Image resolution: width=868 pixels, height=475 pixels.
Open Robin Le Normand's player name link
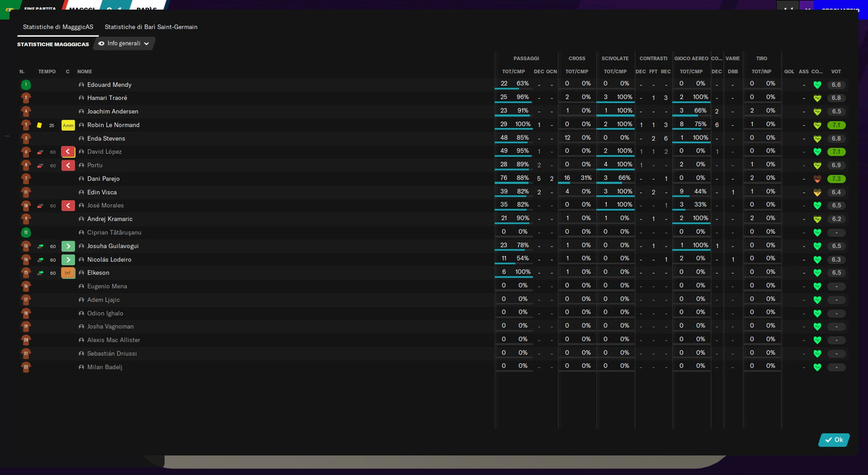pos(113,125)
